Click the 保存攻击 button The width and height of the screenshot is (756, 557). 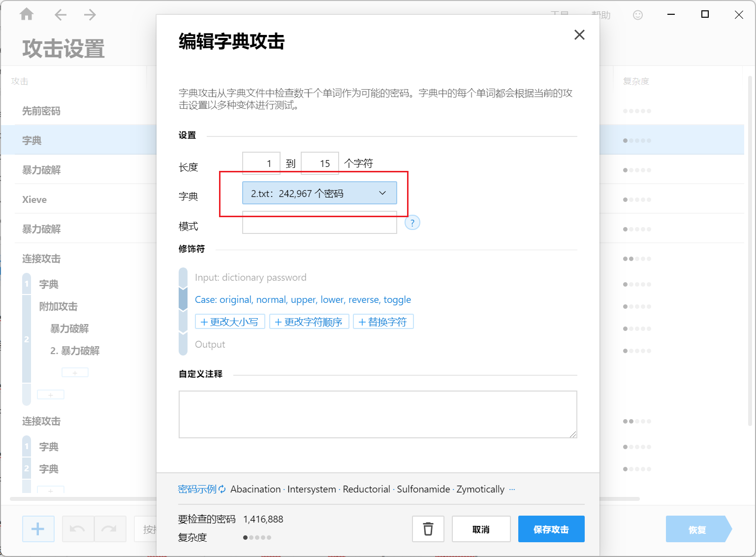(551, 529)
